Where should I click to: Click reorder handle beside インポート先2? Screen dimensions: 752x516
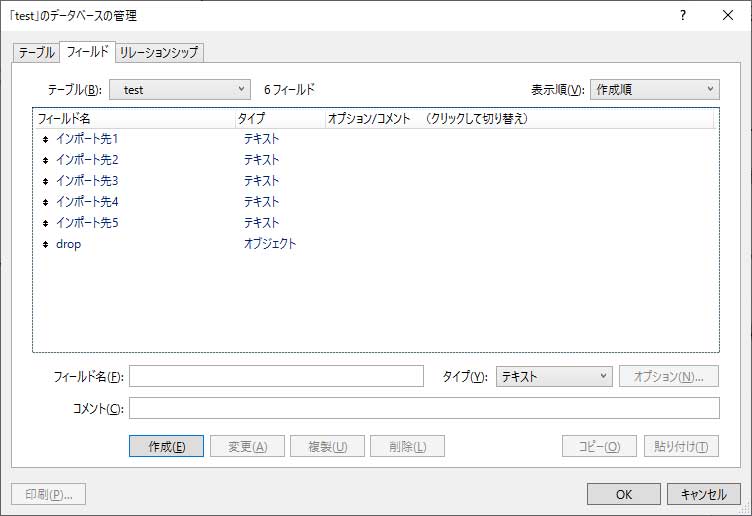[45, 160]
